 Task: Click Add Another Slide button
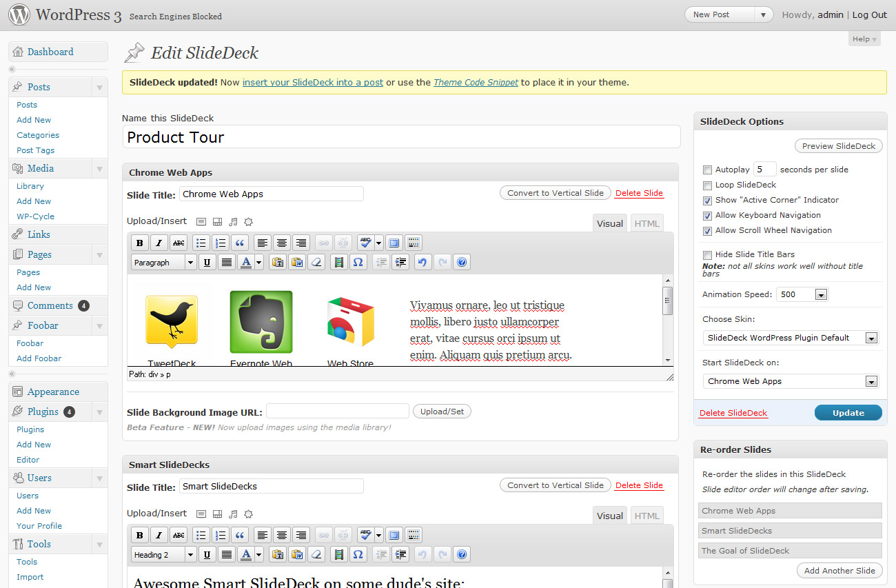[839, 571]
